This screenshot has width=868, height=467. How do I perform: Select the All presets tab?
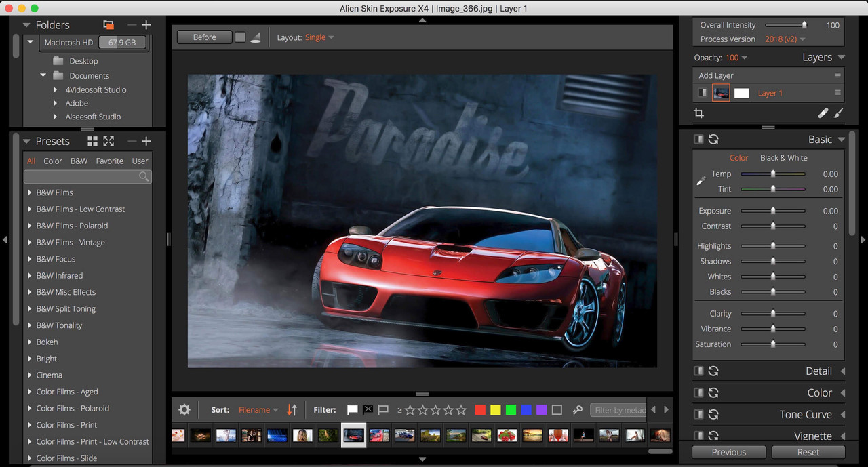click(x=31, y=161)
